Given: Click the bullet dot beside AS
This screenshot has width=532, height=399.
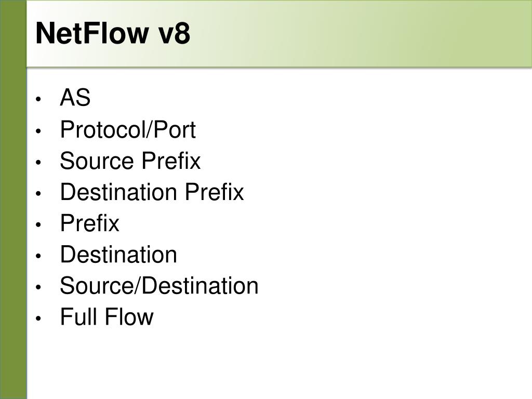Looking at the screenshot, I should [x=38, y=99].
